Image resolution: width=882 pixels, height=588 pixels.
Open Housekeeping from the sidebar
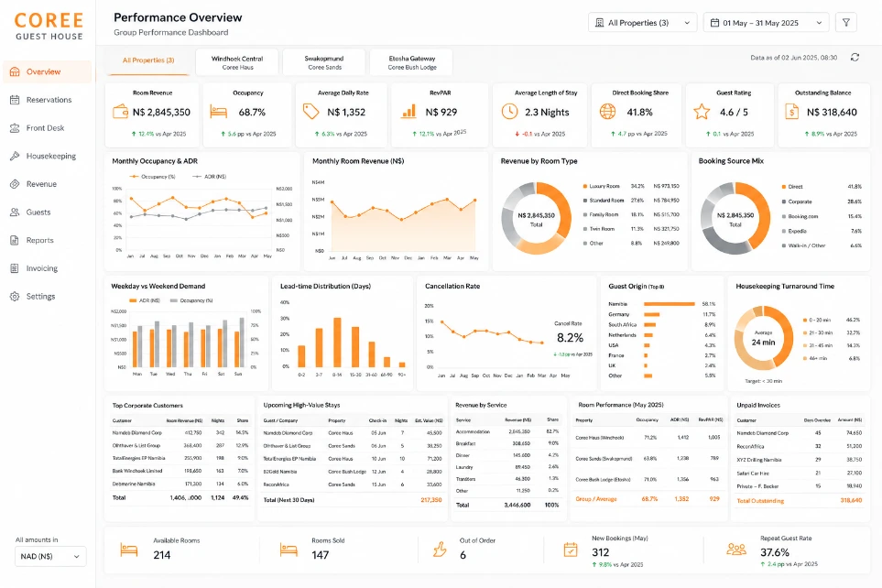point(48,157)
